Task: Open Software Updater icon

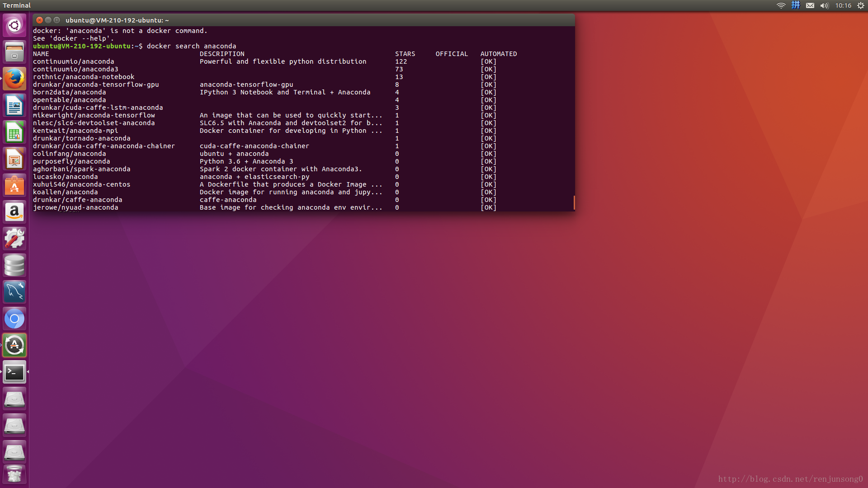Action: pos(14,345)
